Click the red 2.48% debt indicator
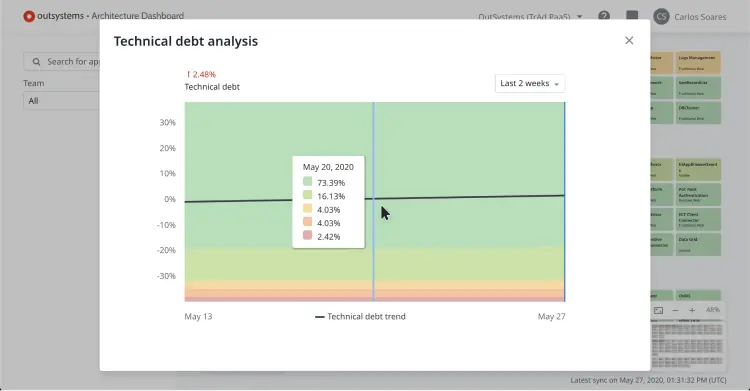This screenshot has height=391, width=750. pos(201,74)
